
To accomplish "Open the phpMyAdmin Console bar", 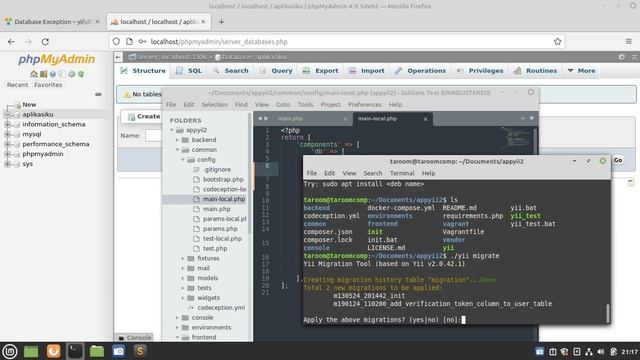I will (135, 338).
